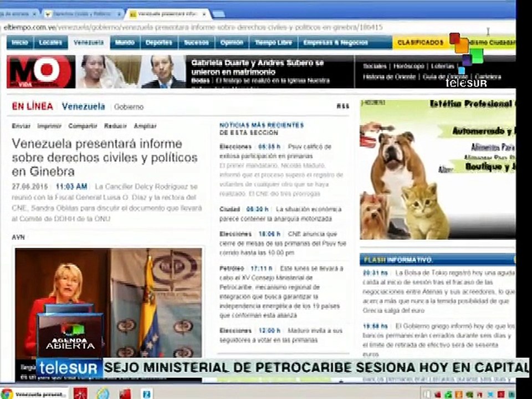
Task: Click Compartir article action
Action: [83, 126]
